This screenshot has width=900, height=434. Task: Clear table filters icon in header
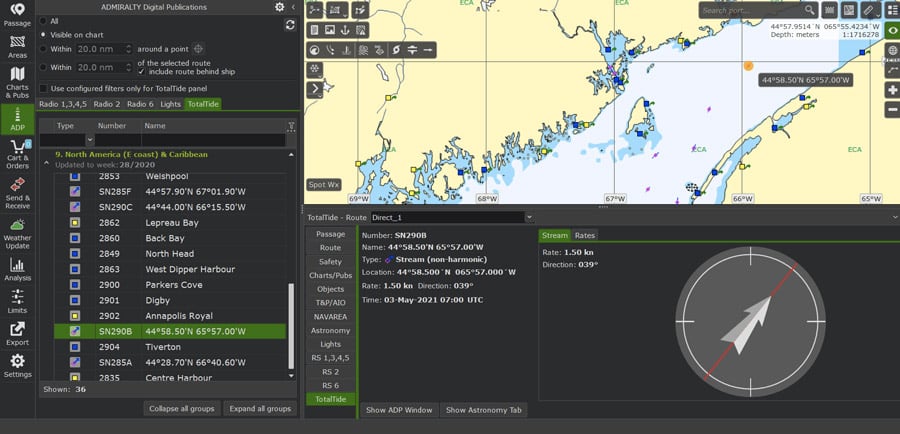point(291,126)
